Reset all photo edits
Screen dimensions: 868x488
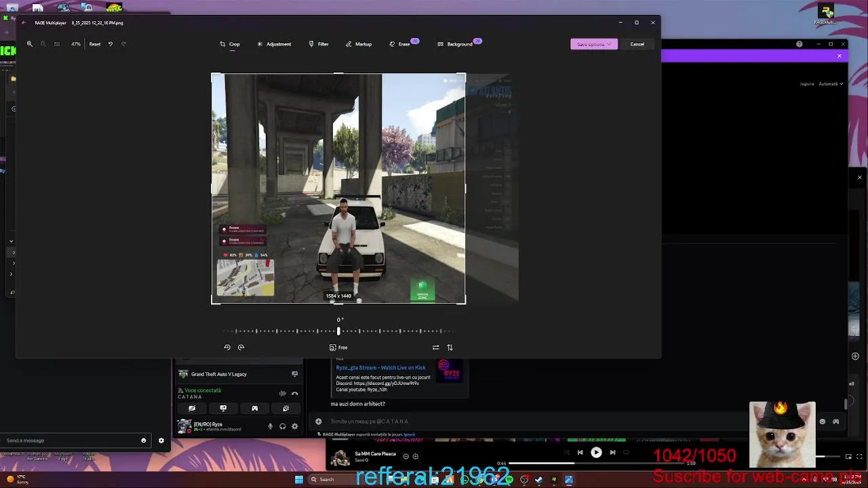point(95,44)
